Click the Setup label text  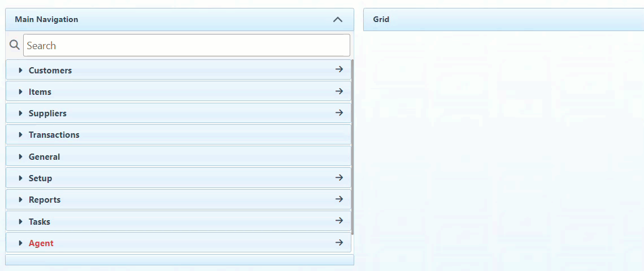(40, 178)
